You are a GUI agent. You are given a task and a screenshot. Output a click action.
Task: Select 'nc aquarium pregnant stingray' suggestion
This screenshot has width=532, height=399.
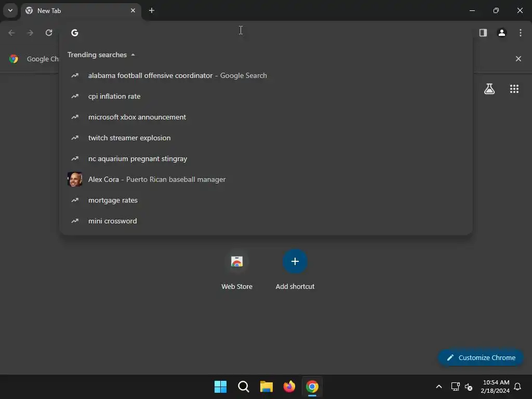click(x=266, y=158)
